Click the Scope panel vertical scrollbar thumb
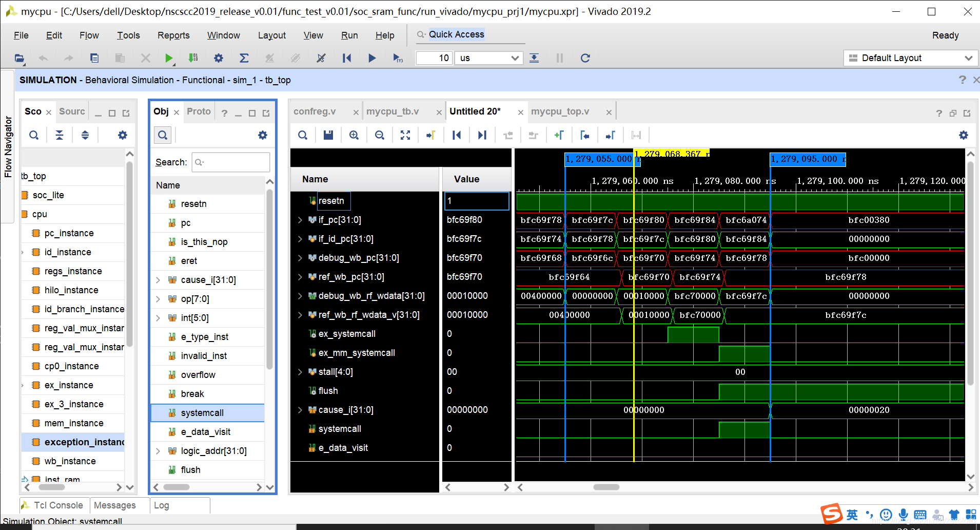 pyautogui.click(x=130, y=254)
